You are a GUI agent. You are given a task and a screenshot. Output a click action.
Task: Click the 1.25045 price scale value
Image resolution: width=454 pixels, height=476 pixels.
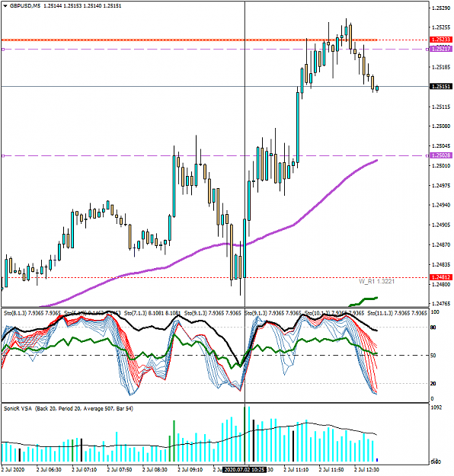[x=441, y=146]
